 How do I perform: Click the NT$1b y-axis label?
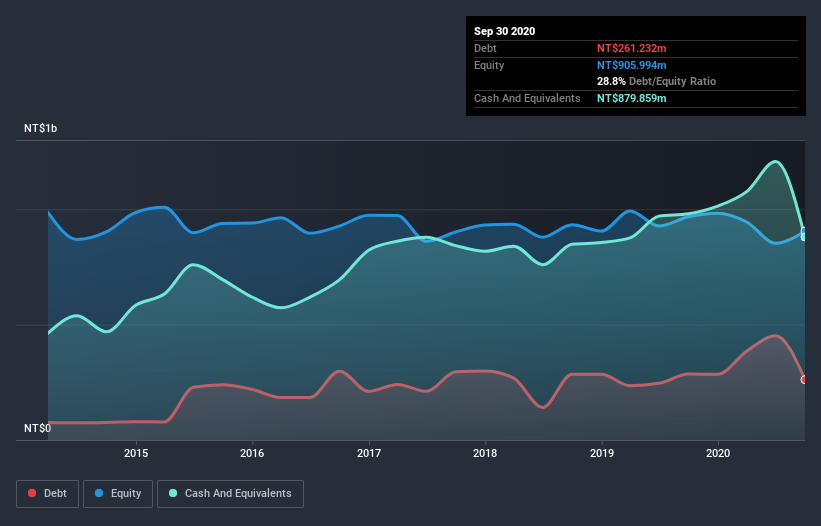point(41,128)
